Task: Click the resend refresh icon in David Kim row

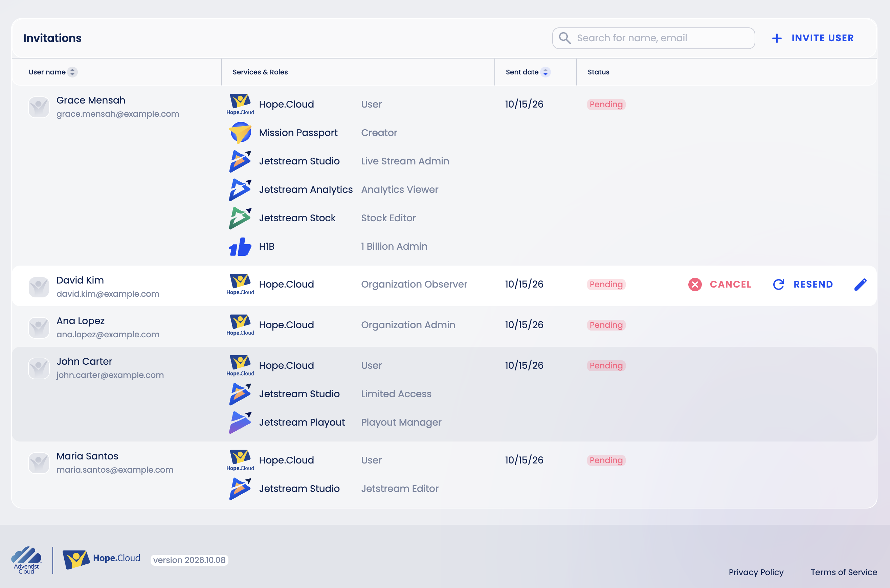Action: coord(779,285)
